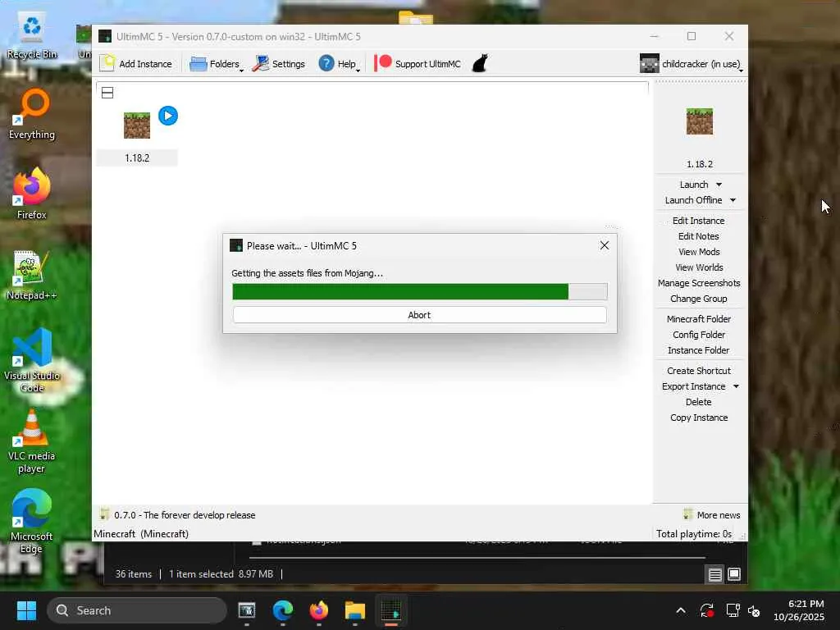Image resolution: width=840 pixels, height=630 pixels.
Task: Click Edit Notes
Action: (x=699, y=236)
